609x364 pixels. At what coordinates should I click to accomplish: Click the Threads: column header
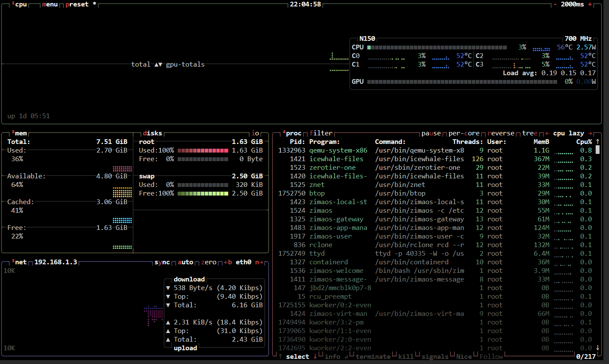(468, 142)
